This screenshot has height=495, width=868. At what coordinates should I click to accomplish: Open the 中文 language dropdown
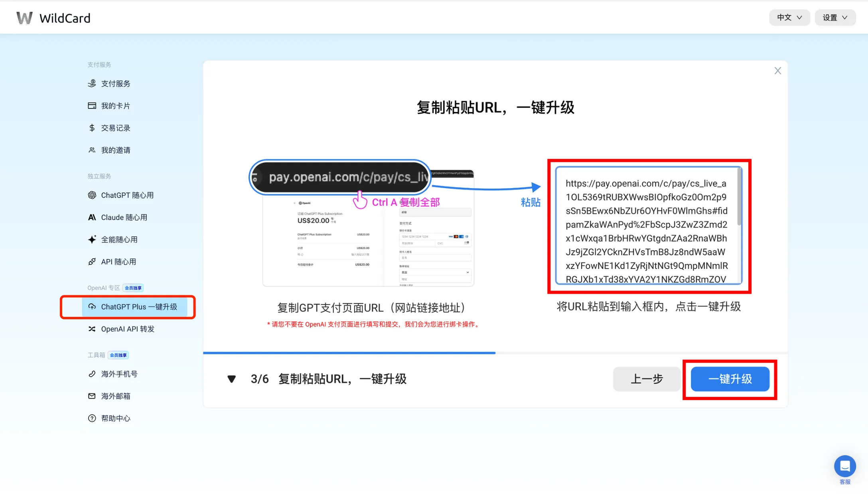789,18
